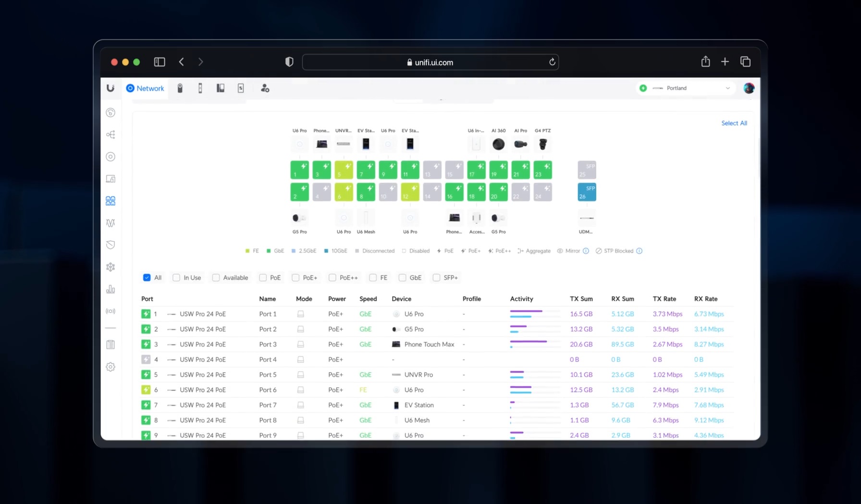Toggle Safari's sidebar panel icon
The image size is (861, 504).
[160, 62]
